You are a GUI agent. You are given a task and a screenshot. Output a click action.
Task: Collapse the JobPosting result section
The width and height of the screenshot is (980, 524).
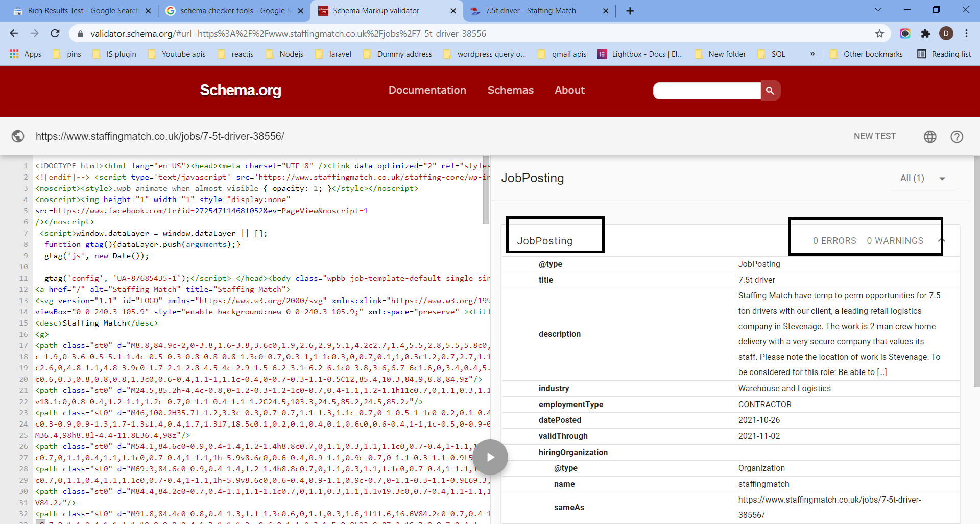(942, 240)
